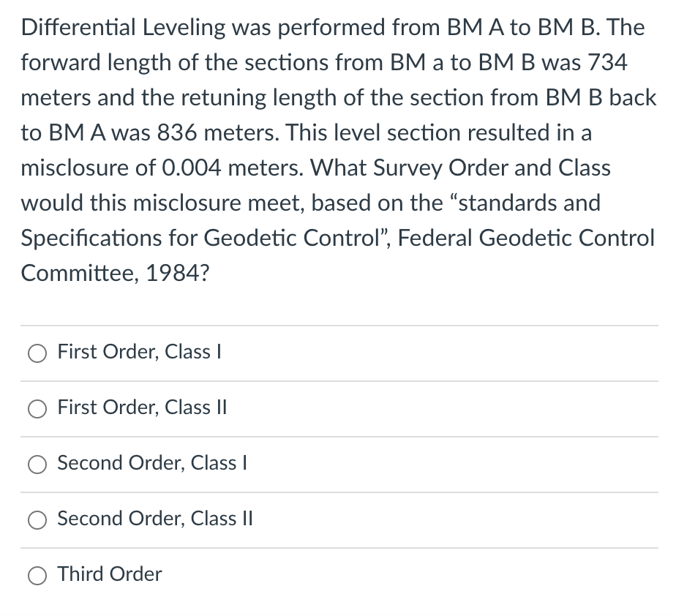Select the First Order, Class II radio button
The width and height of the screenshot is (676, 616).
click(x=37, y=408)
